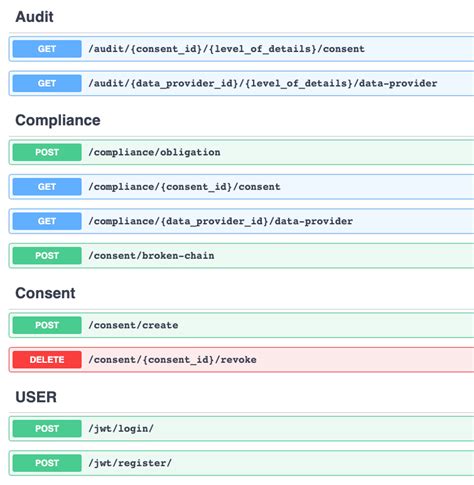Click DELETE badge for consent revoke
This screenshot has width=474, height=485.
coord(47,360)
